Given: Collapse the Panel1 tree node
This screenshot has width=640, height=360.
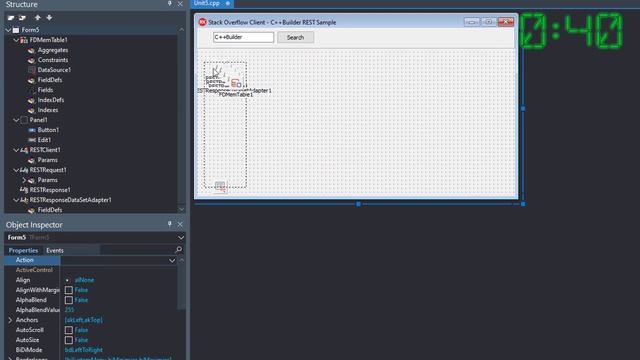Looking at the screenshot, I should coord(16,120).
